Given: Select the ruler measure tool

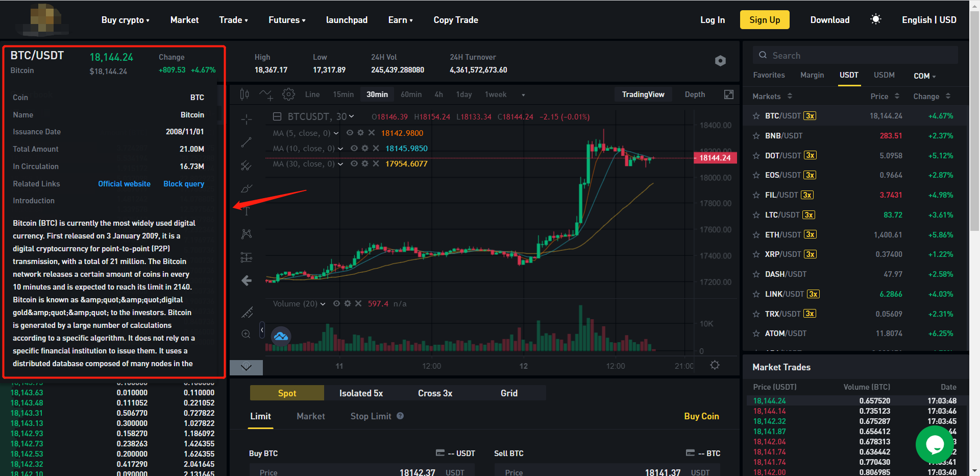Looking at the screenshot, I should [x=247, y=312].
